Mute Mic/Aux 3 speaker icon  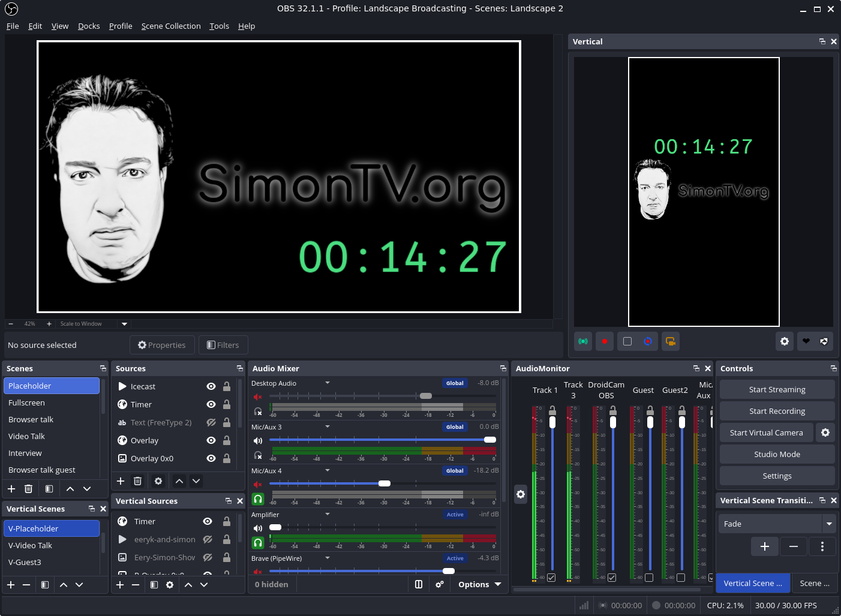(x=258, y=441)
